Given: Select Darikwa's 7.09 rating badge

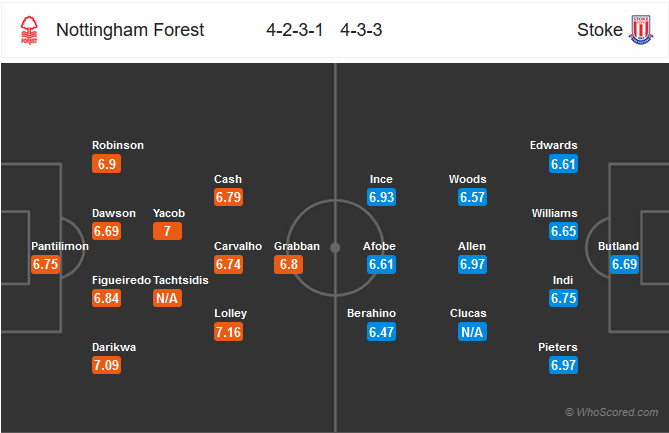Looking at the screenshot, I should [x=106, y=365].
